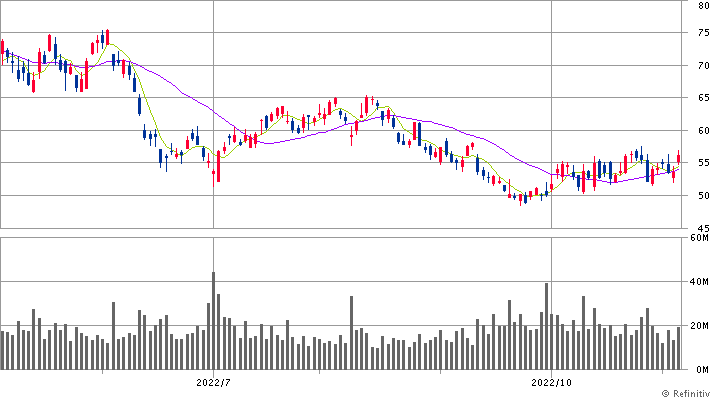Select the 50 price axis label

[x=703, y=196]
